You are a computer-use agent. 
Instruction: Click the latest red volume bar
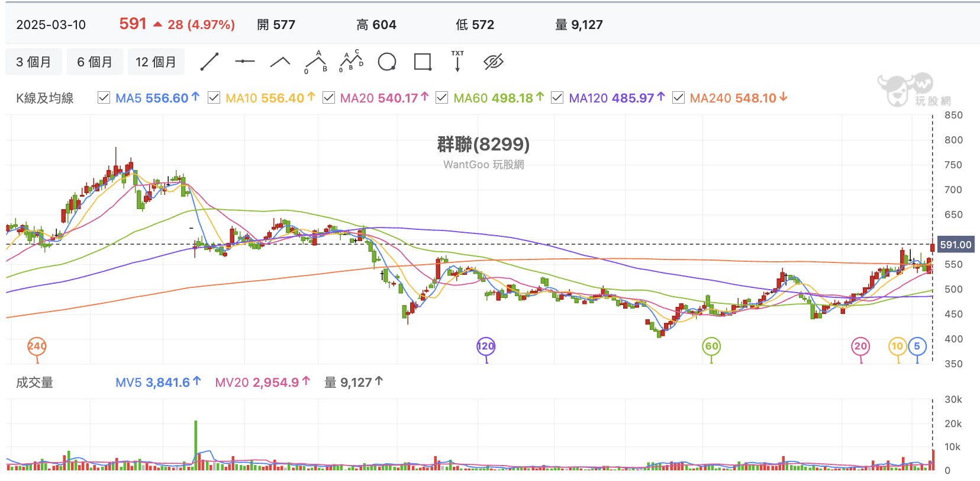pos(933,460)
